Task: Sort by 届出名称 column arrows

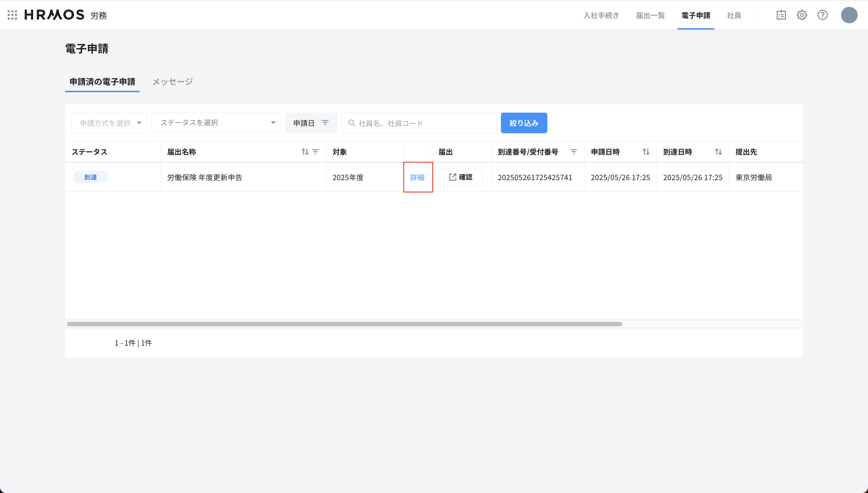Action: pyautogui.click(x=305, y=152)
